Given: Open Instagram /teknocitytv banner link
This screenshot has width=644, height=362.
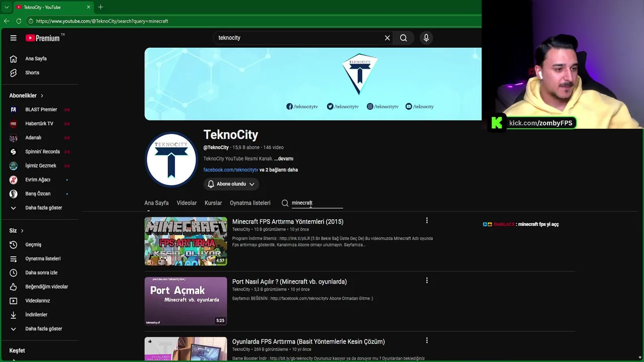Looking at the screenshot, I should pyautogui.click(x=382, y=107).
